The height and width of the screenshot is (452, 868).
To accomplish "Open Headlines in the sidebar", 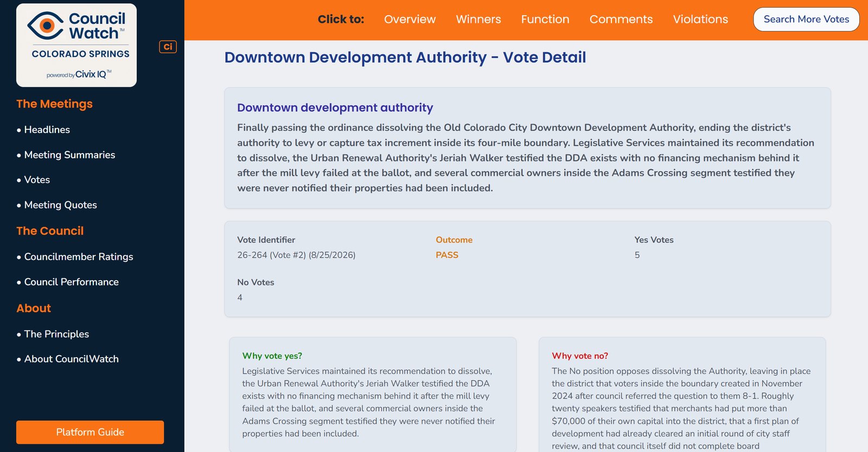I will pyautogui.click(x=47, y=130).
